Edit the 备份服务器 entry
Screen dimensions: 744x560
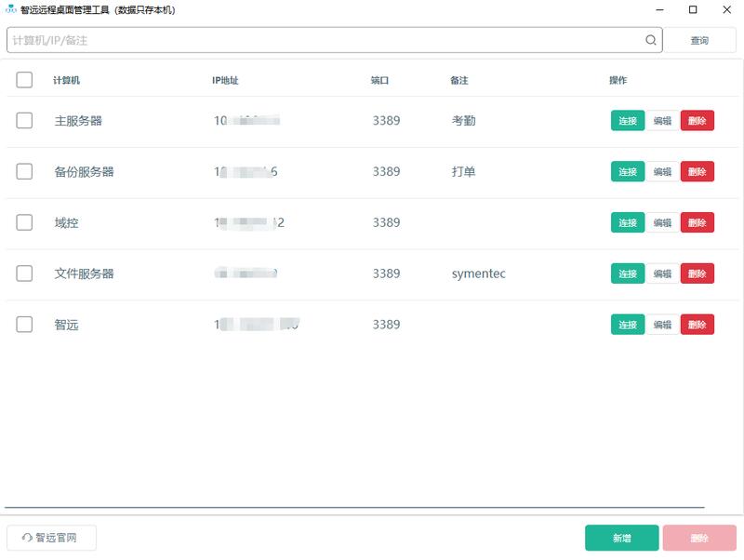coord(662,172)
